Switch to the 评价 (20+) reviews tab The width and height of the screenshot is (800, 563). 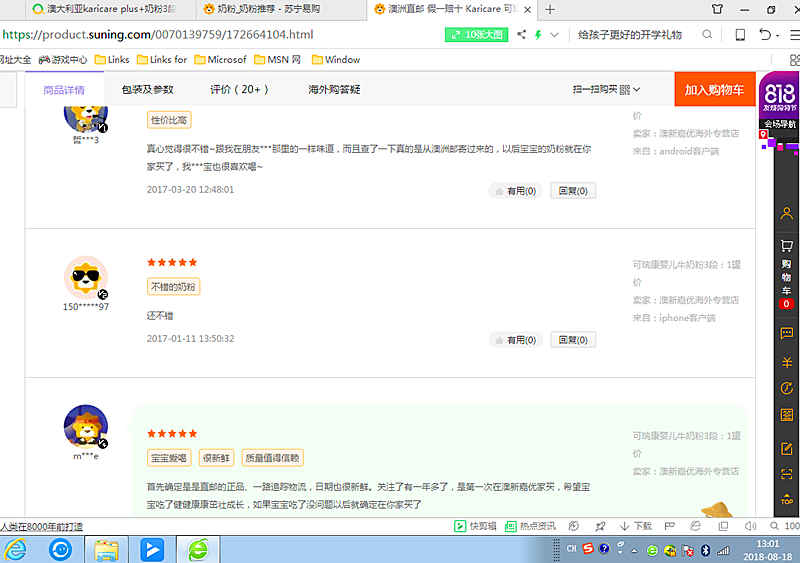(239, 90)
